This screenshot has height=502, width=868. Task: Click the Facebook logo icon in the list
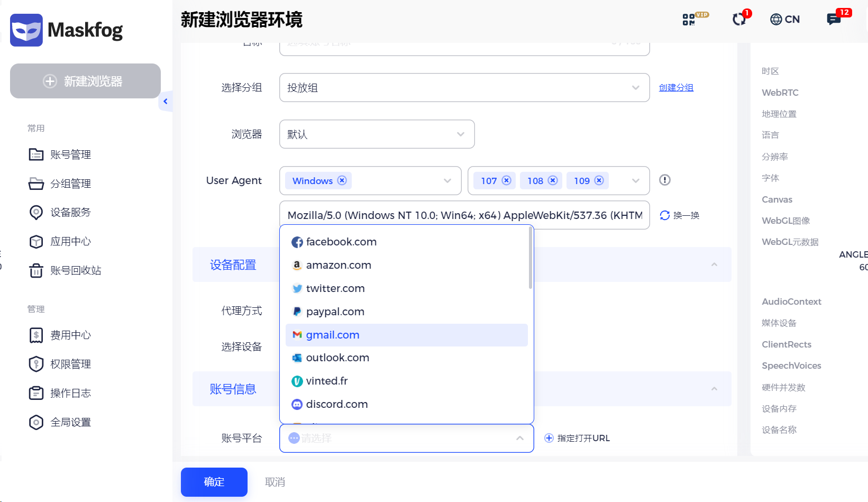[x=297, y=242]
